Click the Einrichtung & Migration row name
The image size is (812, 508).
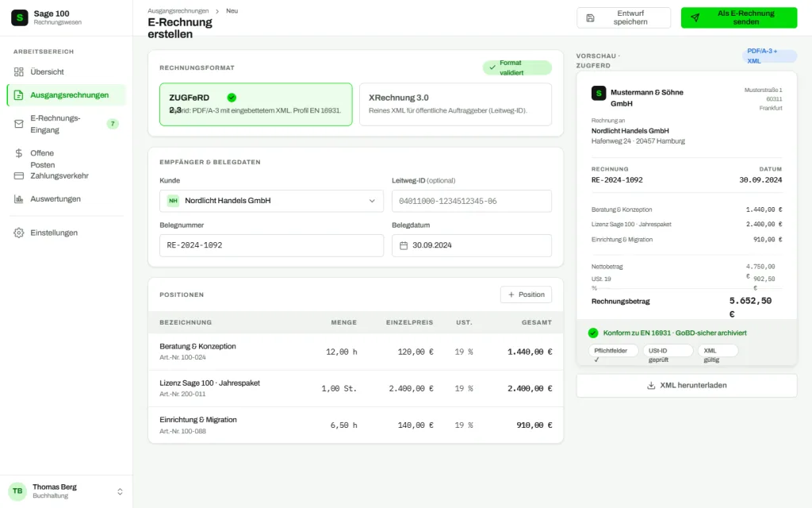[197, 420]
